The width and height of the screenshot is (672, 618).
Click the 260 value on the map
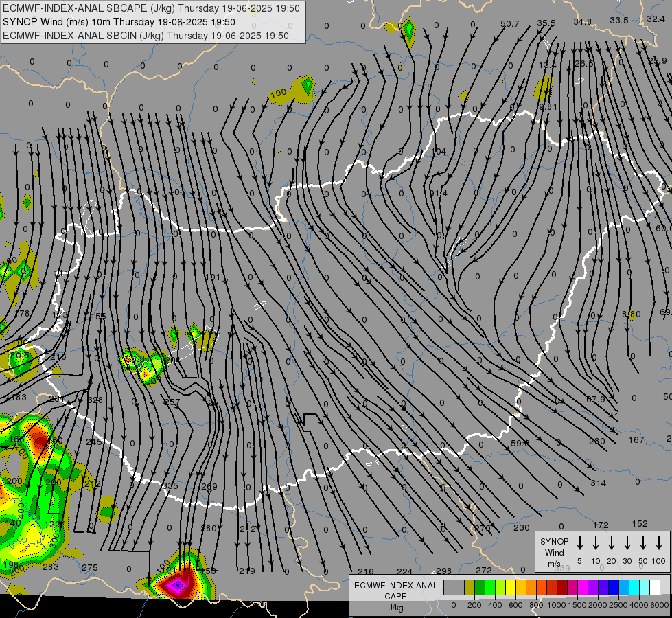(x=597, y=441)
